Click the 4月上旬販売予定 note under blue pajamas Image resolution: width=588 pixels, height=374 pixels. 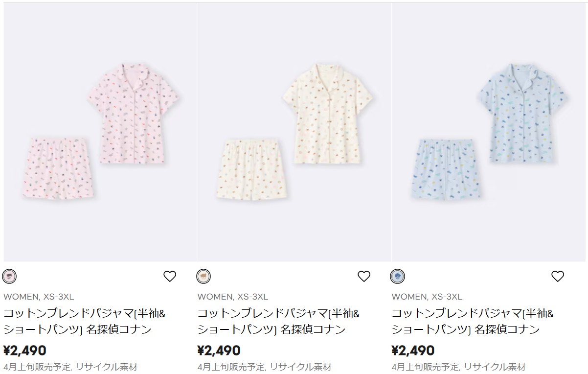point(426,367)
